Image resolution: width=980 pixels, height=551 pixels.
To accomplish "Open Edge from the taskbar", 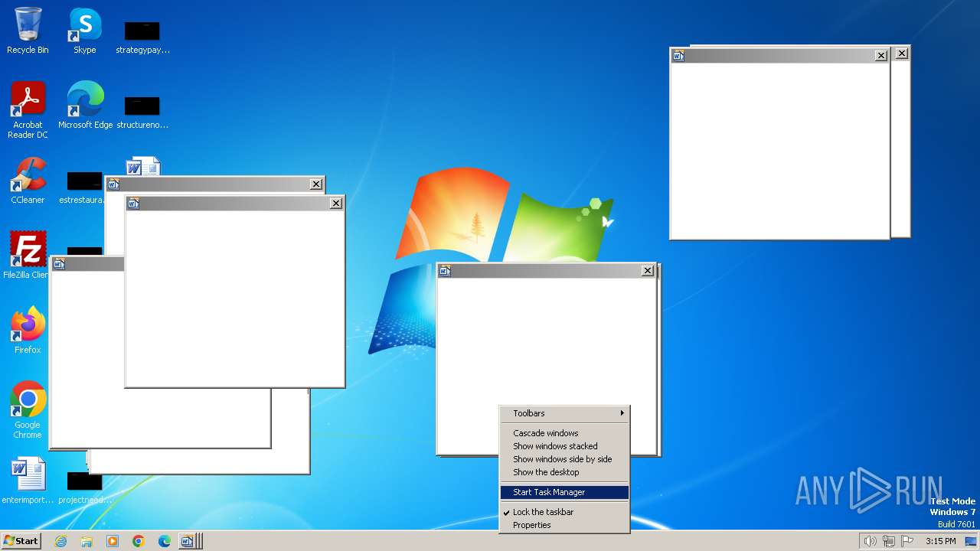I will [x=165, y=541].
